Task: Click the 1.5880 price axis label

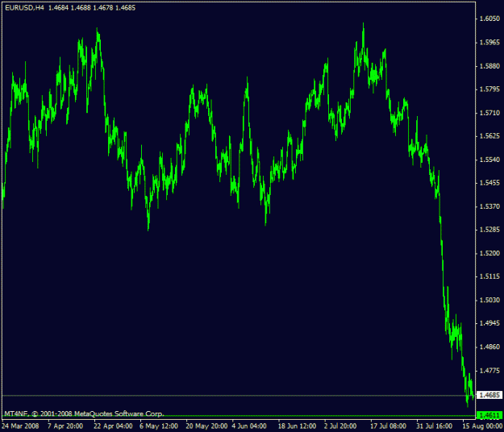Action: (x=489, y=66)
